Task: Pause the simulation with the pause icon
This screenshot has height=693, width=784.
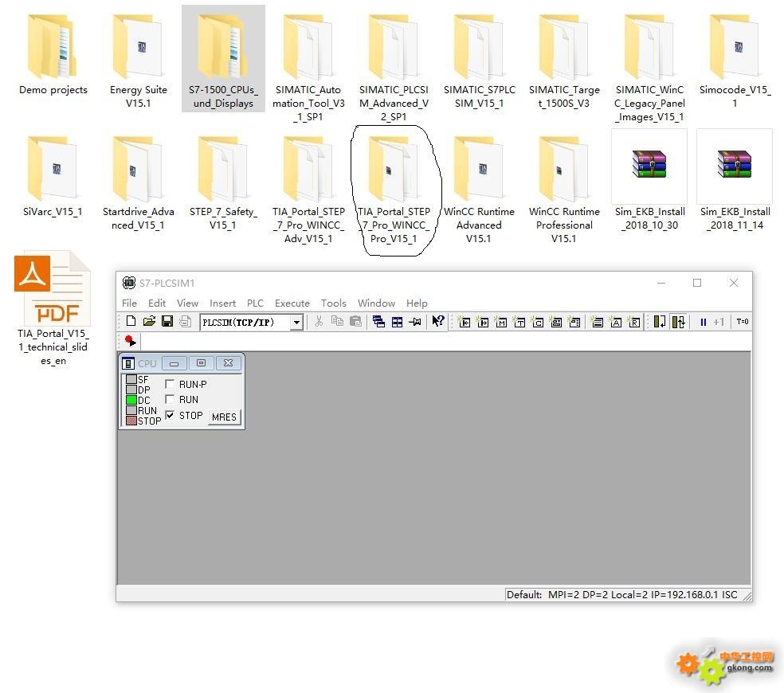Action: (x=703, y=322)
